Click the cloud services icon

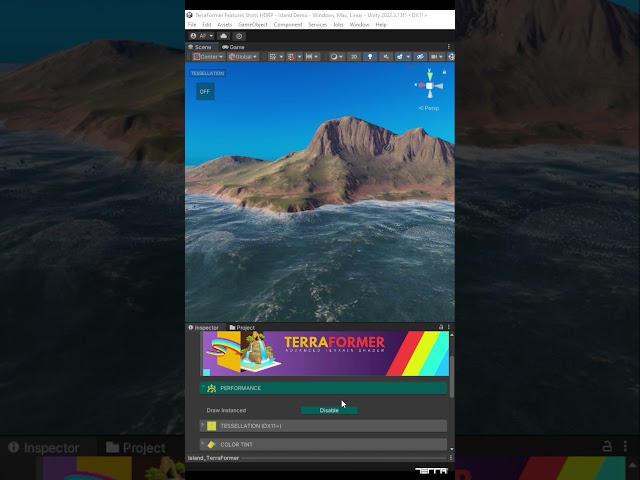coord(223,36)
